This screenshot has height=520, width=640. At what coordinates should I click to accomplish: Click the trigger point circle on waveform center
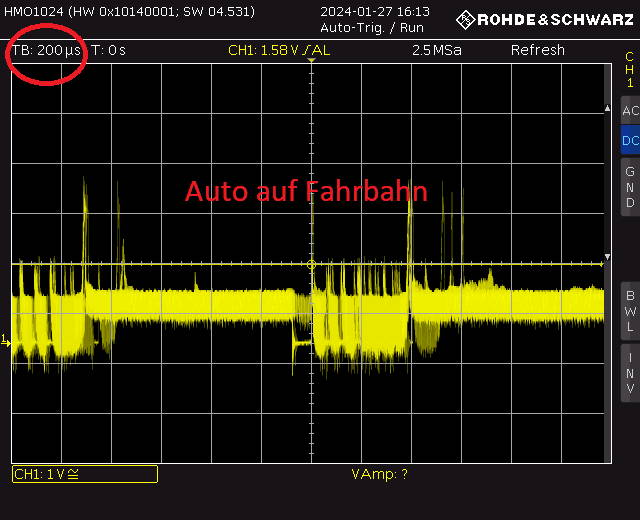311,264
